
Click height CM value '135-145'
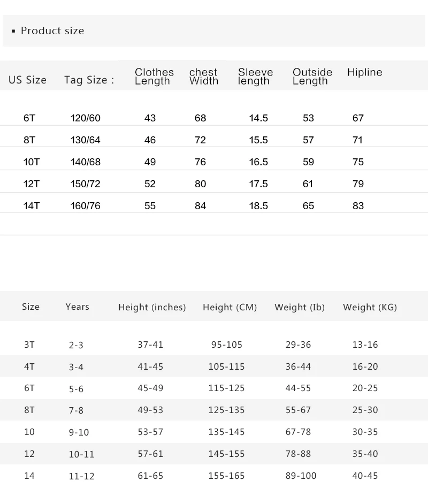[226, 432]
